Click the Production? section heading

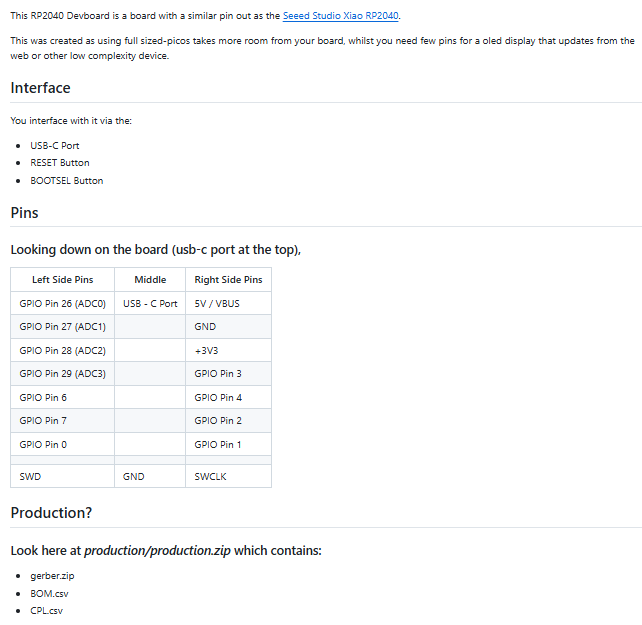coord(51,513)
